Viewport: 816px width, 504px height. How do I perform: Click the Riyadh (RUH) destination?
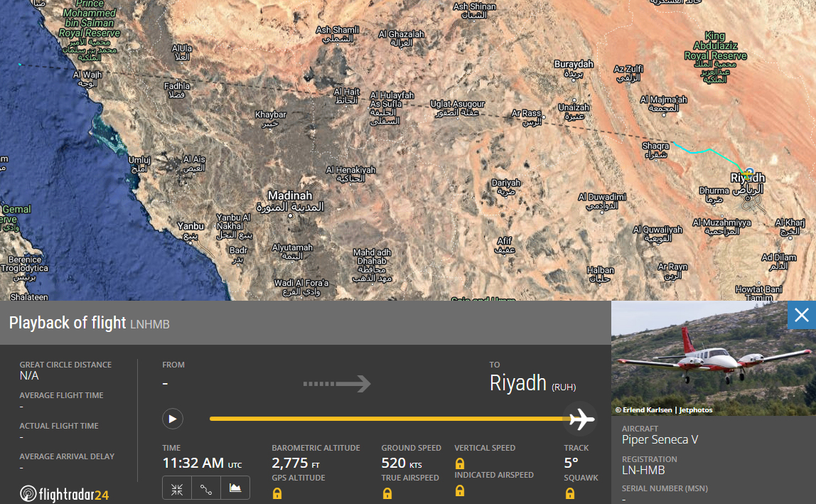(532, 384)
